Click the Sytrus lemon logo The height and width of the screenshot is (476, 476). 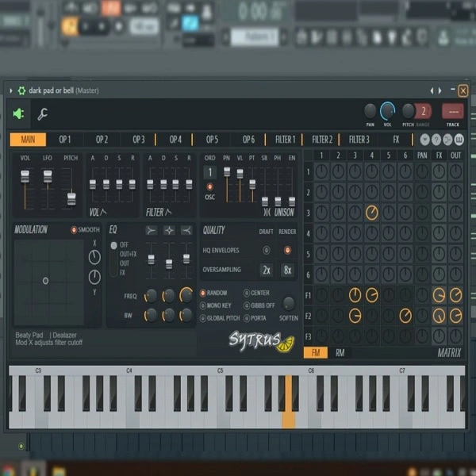click(x=262, y=341)
